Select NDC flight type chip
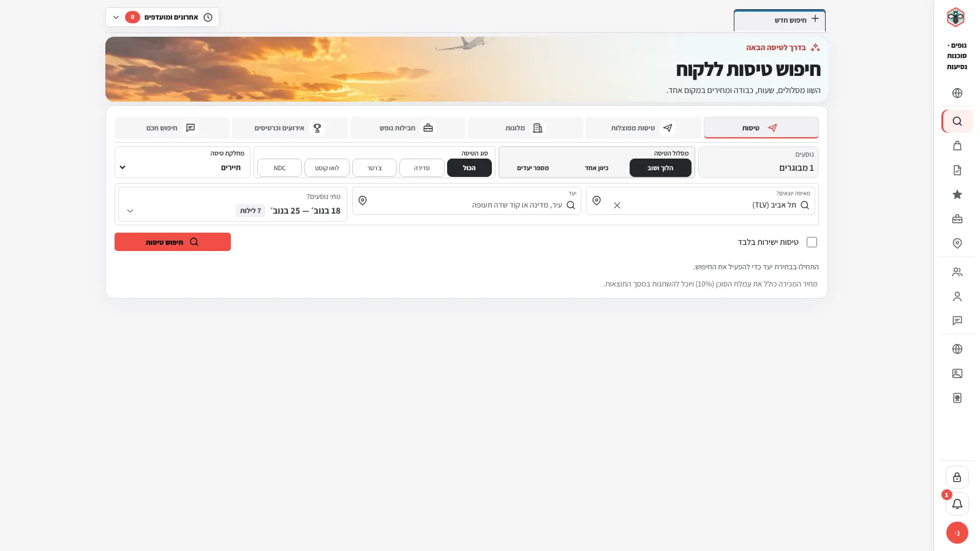Screen dimensions: 980x551 (x=279, y=168)
